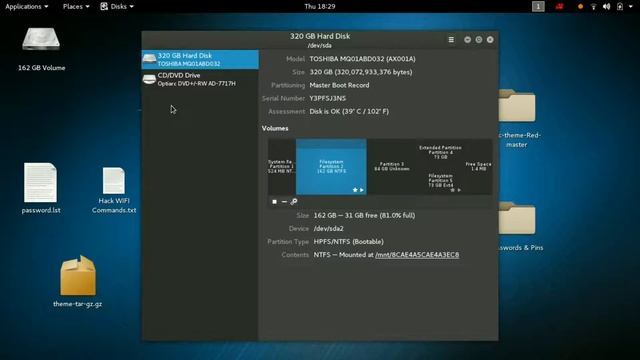Viewport: 640px width, 360px height.
Task: Click the orange circle status icon
Action: tap(580, 7)
